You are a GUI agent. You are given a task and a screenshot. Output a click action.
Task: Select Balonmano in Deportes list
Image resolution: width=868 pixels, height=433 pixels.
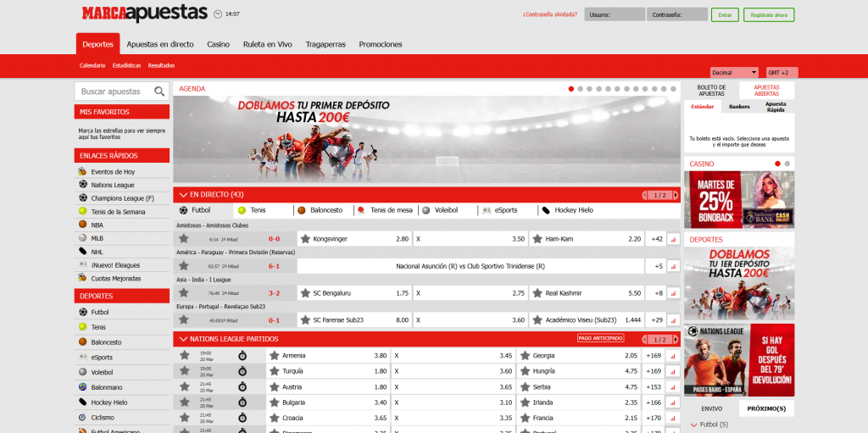tap(107, 387)
